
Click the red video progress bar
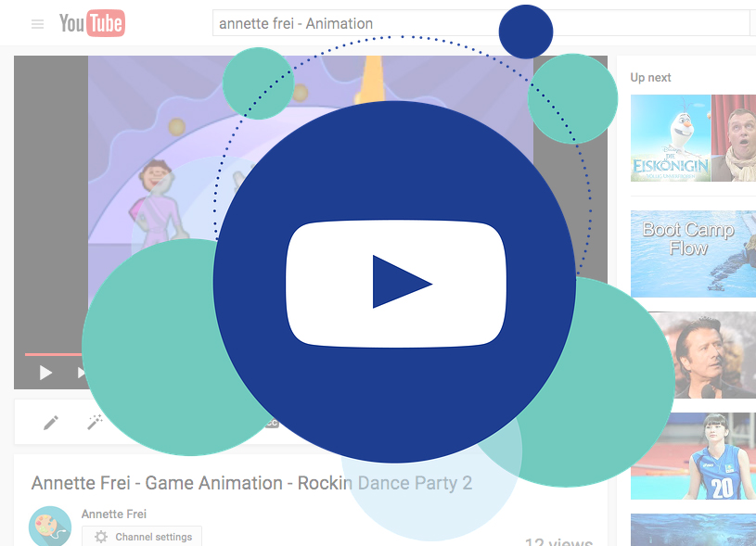[x=54, y=354]
